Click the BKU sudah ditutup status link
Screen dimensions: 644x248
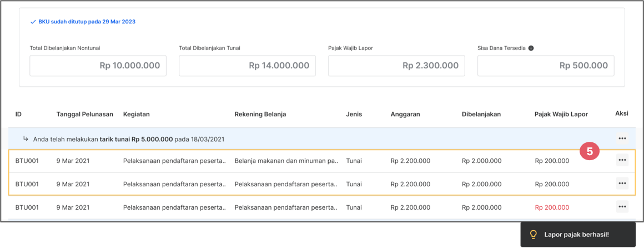pos(87,22)
